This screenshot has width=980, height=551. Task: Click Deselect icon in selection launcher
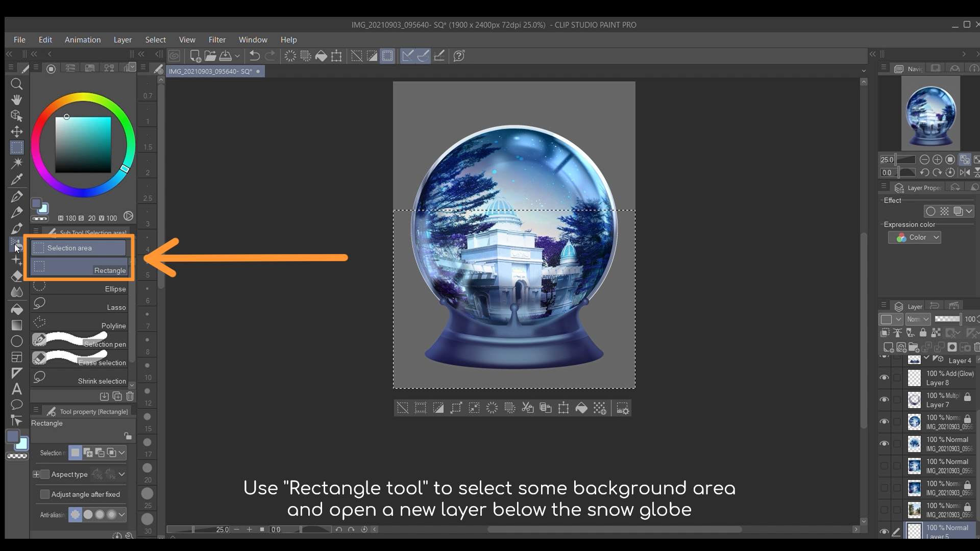403,408
